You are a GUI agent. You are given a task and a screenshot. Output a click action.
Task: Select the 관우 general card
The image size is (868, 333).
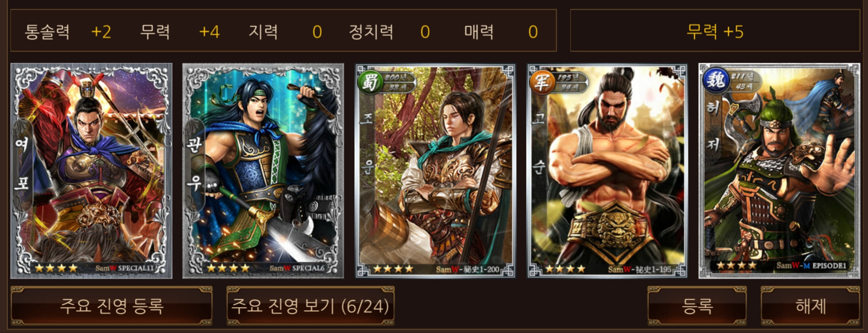click(263, 171)
